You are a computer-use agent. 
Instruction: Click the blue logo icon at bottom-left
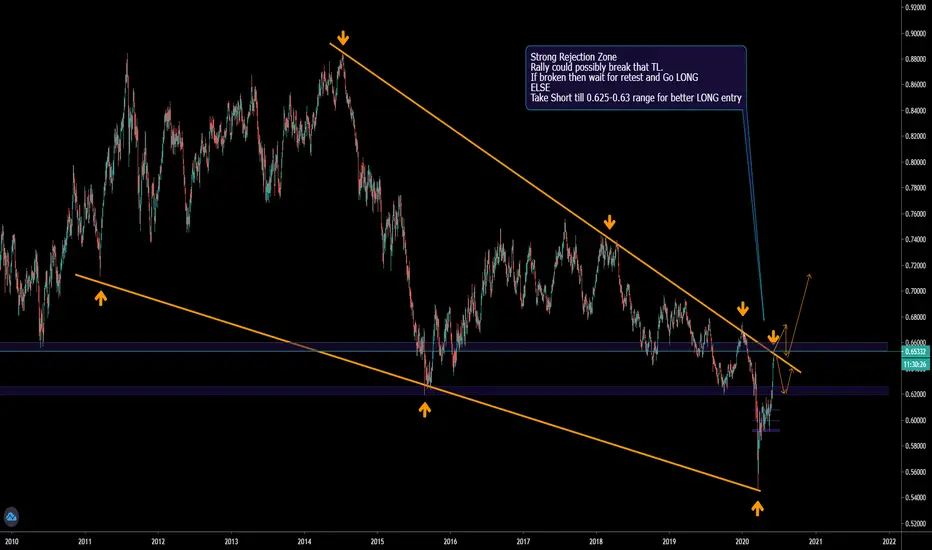click(x=11, y=517)
